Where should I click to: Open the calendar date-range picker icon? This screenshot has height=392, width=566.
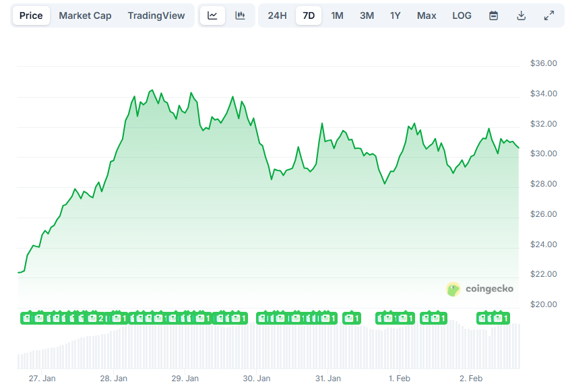click(x=493, y=15)
